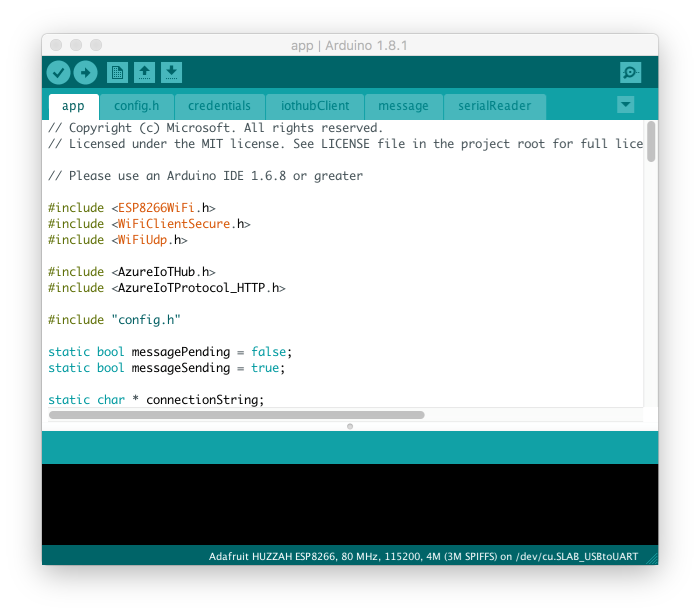Open the credentials tab
The width and height of the screenshot is (700, 615).
click(x=219, y=106)
